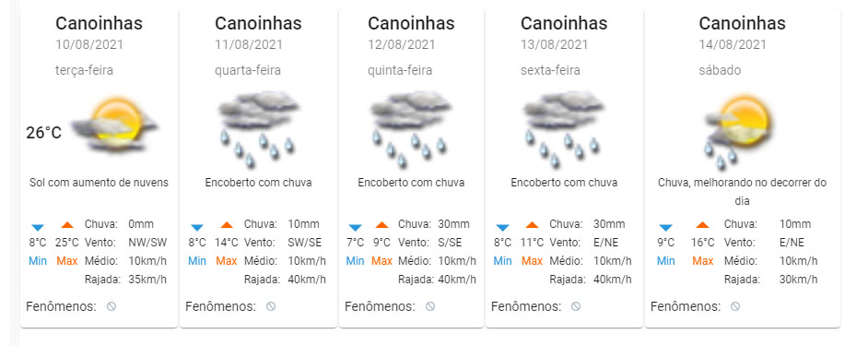
Task: Click the Min label under 7°C
Action: click(x=356, y=260)
